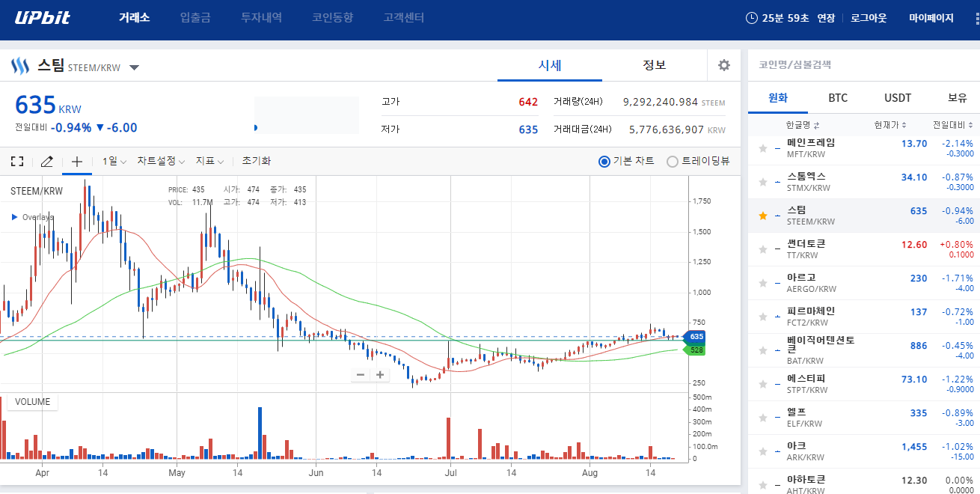This screenshot has width=980, height=494.
Task: Open 마이페이지 link
Action: pos(931,18)
